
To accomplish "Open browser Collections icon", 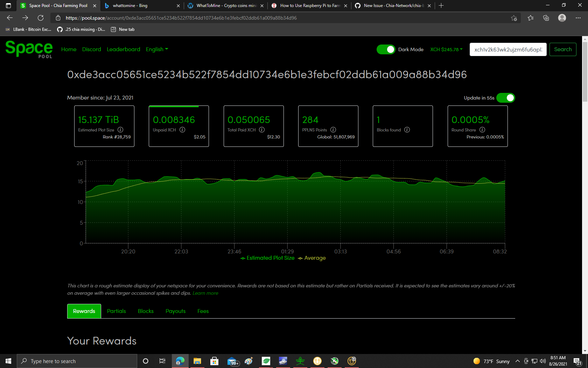I will click(x=546, y=18).
